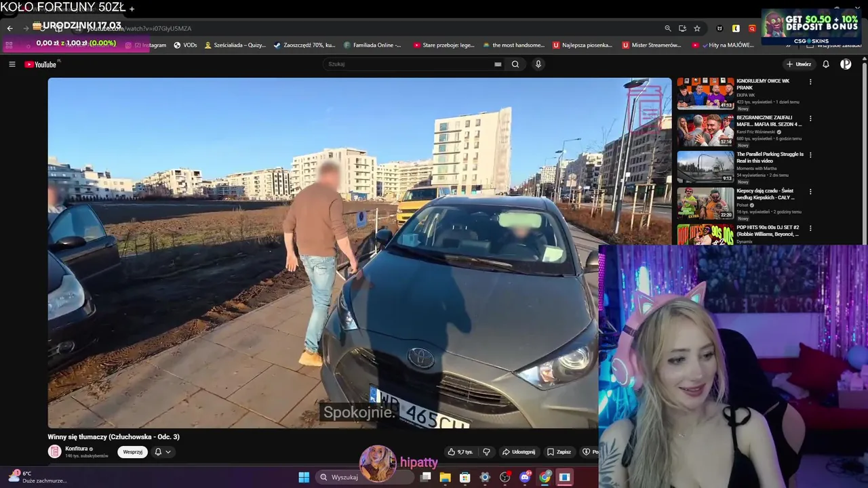Go to YouTube home via logo

42,64
